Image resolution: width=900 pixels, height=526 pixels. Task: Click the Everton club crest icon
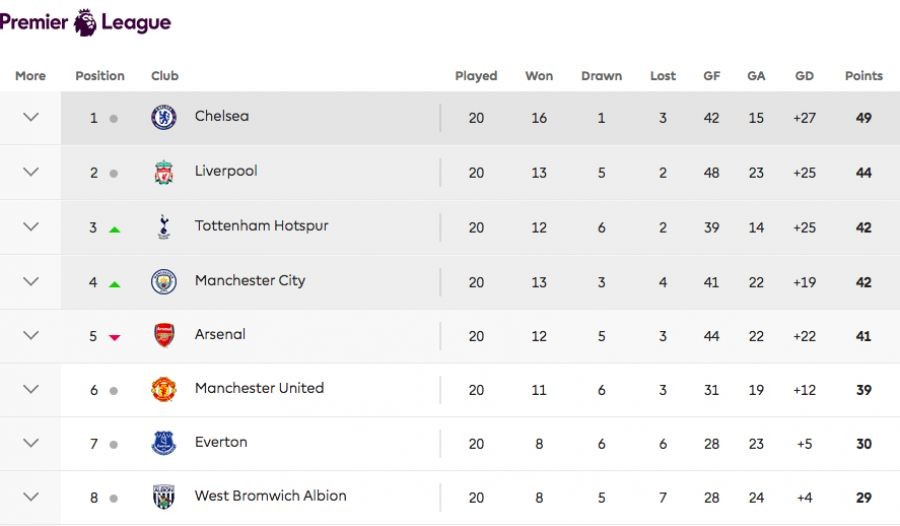click(x=164, y=443)
